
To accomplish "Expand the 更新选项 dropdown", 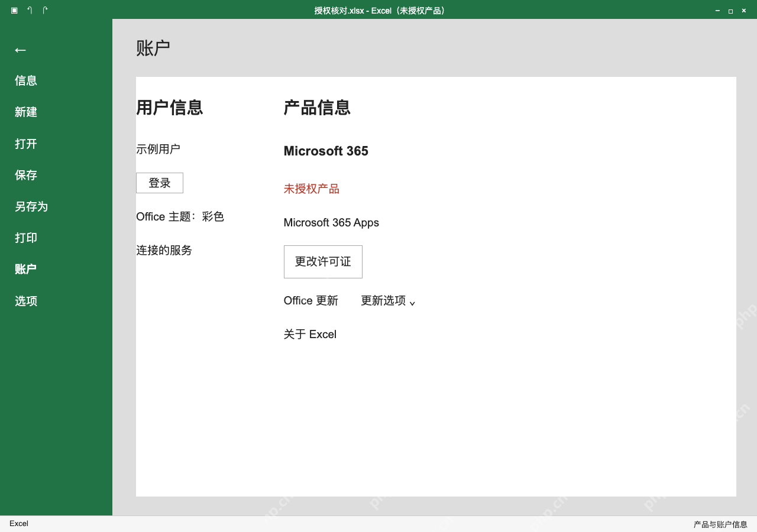I will [x=388, y=301].
